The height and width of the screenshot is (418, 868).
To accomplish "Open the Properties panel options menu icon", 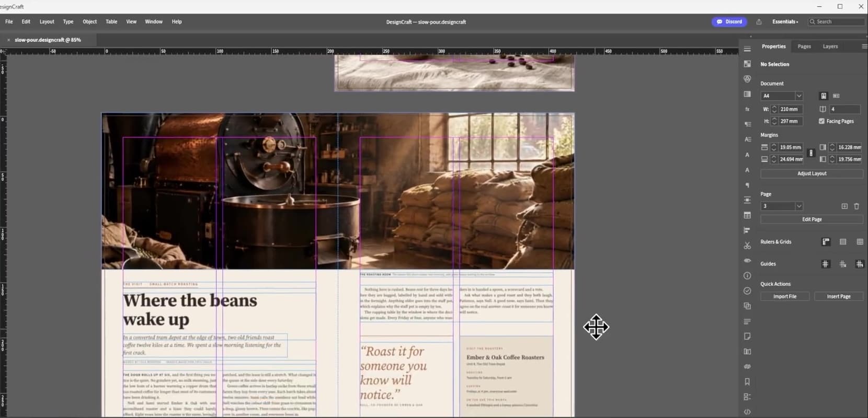I will tap(864, 47).
